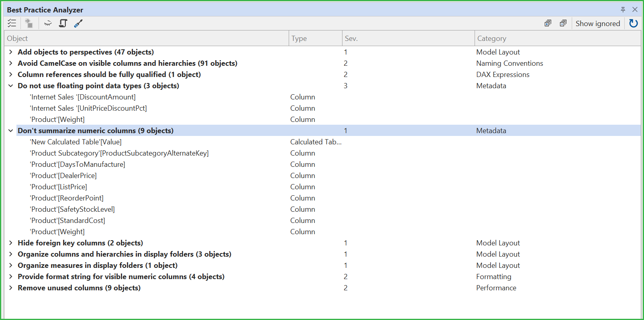644x320 pixels.
Task: Refresh the Best Practice Analyzer results
Action: coord(633,23)
